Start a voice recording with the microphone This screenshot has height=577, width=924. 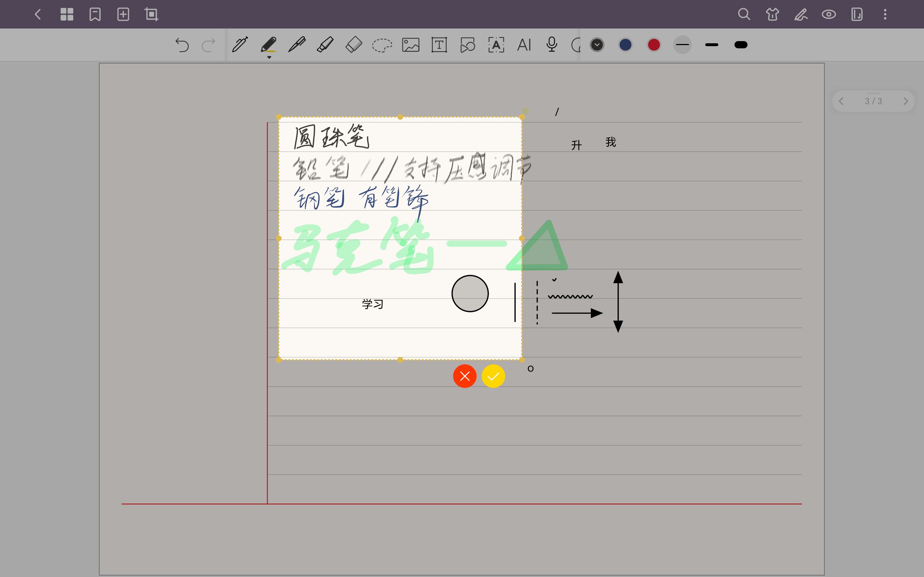[552, 45]
